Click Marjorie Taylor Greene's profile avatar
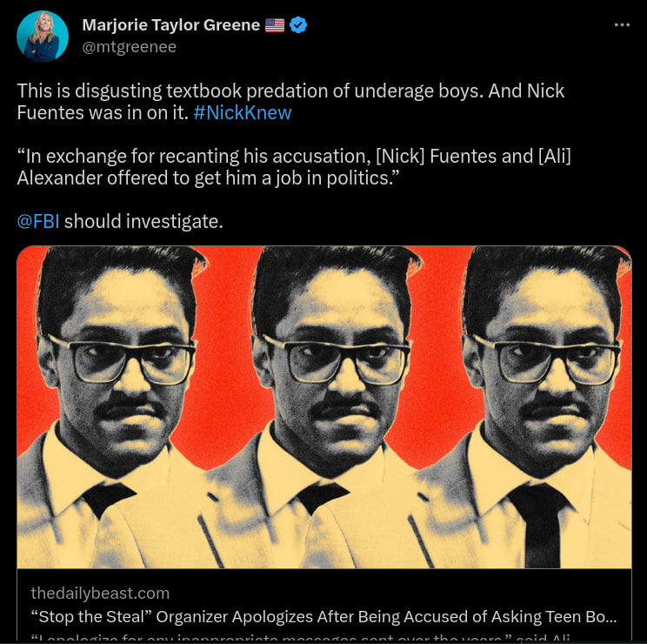Viewport: 647px width, 644px height. [43, 37]
